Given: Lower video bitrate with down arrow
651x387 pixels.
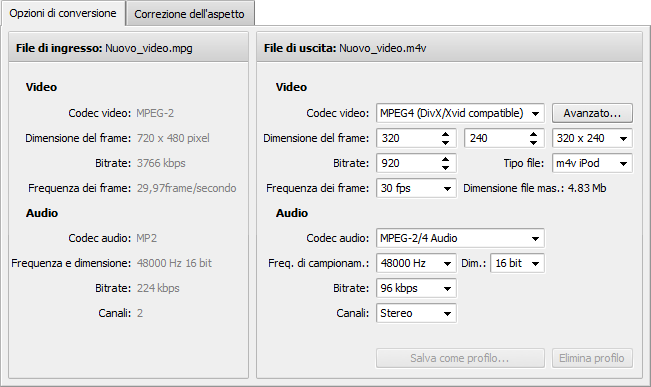Looking at the screenshot, I should pyautogui.click(x=445, y=167).
